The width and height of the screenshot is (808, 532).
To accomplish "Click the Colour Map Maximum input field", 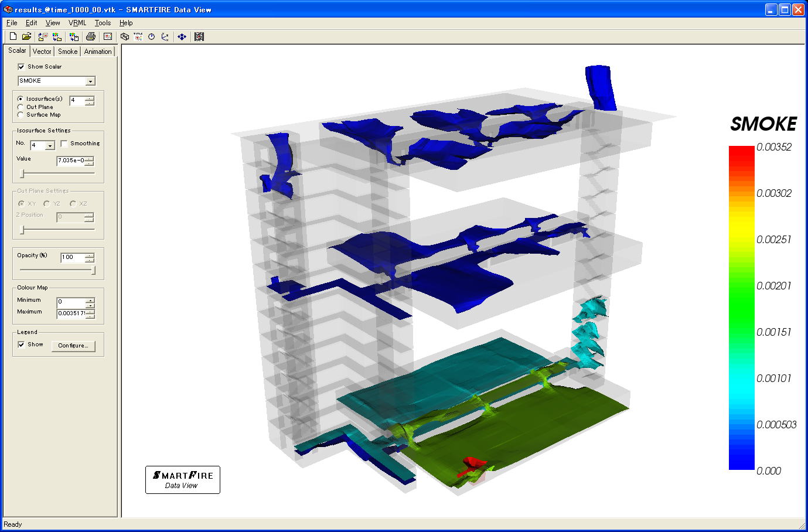I will coord(71,313).
